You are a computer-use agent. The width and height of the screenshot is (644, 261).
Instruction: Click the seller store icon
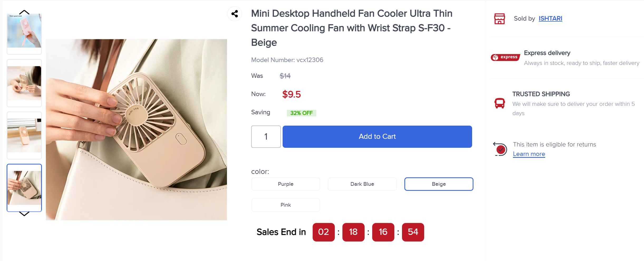[499, 19]
